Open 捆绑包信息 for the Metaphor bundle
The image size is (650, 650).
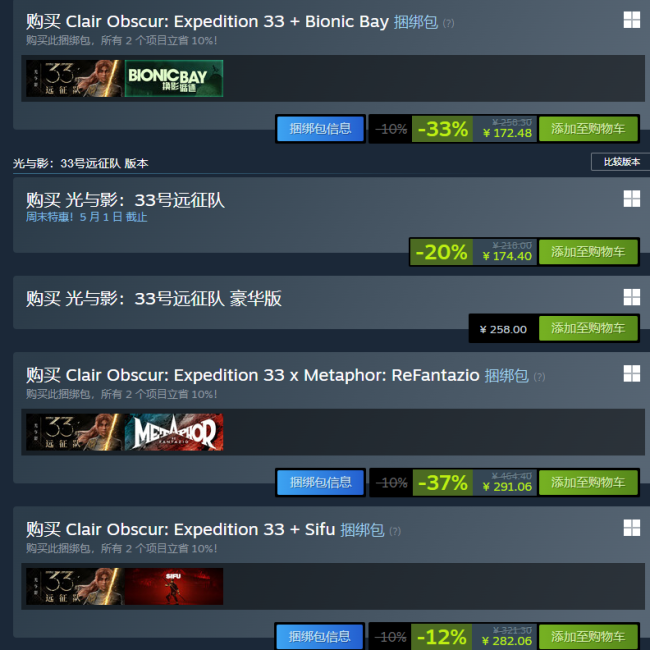pos(320,483)
